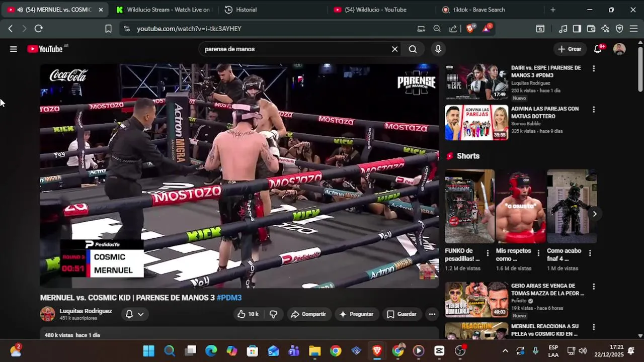The image size is (644, 362).
Task: Open Brave Shields lion icon
Action: point(470,29)
